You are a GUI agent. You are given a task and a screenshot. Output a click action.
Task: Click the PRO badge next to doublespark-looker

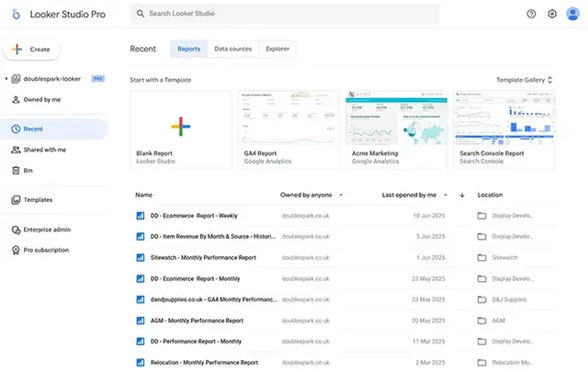(98, 79)
